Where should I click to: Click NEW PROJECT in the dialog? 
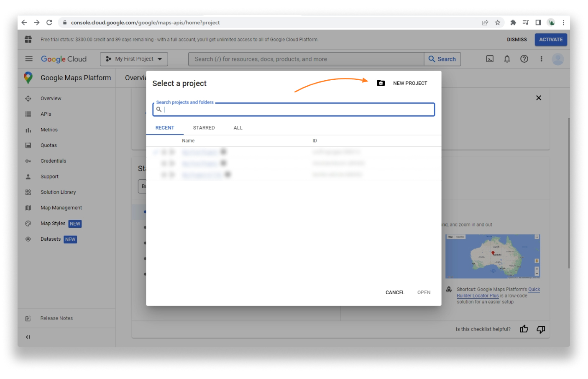pos(402,83)
